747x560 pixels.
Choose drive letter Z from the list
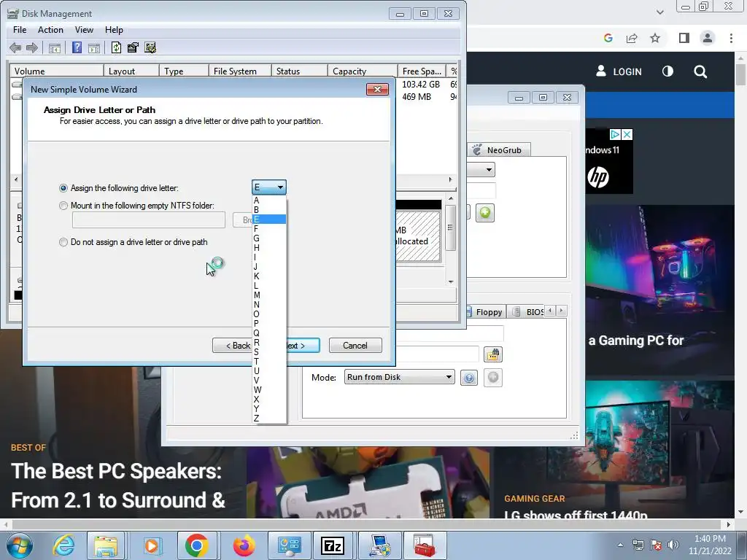(x=269, y=418)
